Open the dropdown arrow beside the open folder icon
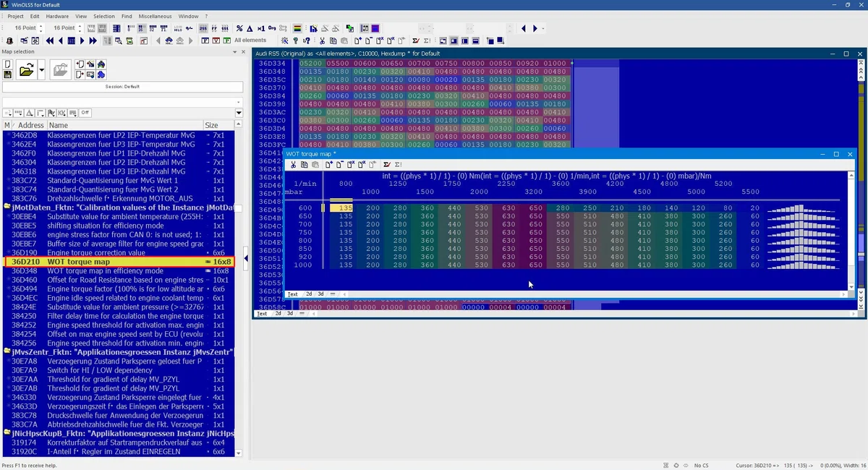 pos(41,70)
